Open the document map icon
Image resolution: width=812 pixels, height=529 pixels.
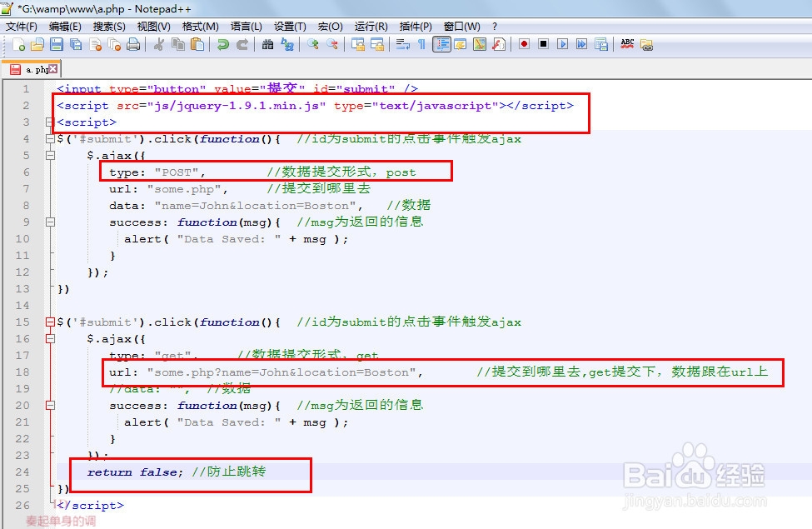[480, 44]
